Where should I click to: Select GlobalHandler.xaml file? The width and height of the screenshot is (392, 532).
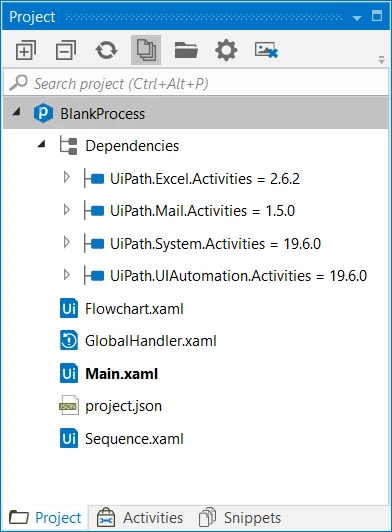[x=151, y=341]
